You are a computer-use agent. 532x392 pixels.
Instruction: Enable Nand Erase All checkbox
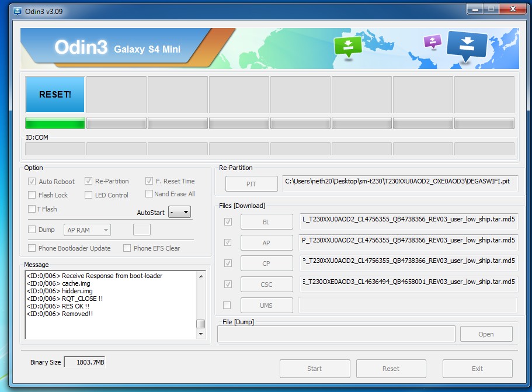(149, 194)
